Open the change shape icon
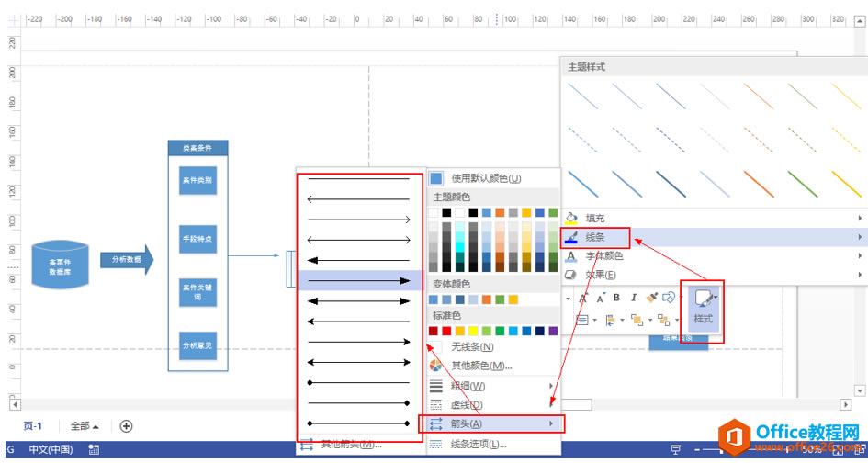Viewport: 868px width, 463px height. pos(669,298)
